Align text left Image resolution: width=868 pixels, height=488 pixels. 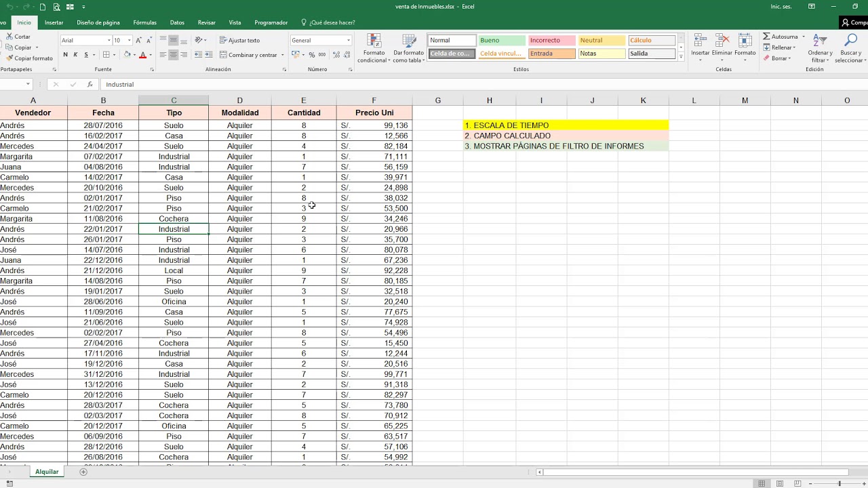[x=163, y=55]
